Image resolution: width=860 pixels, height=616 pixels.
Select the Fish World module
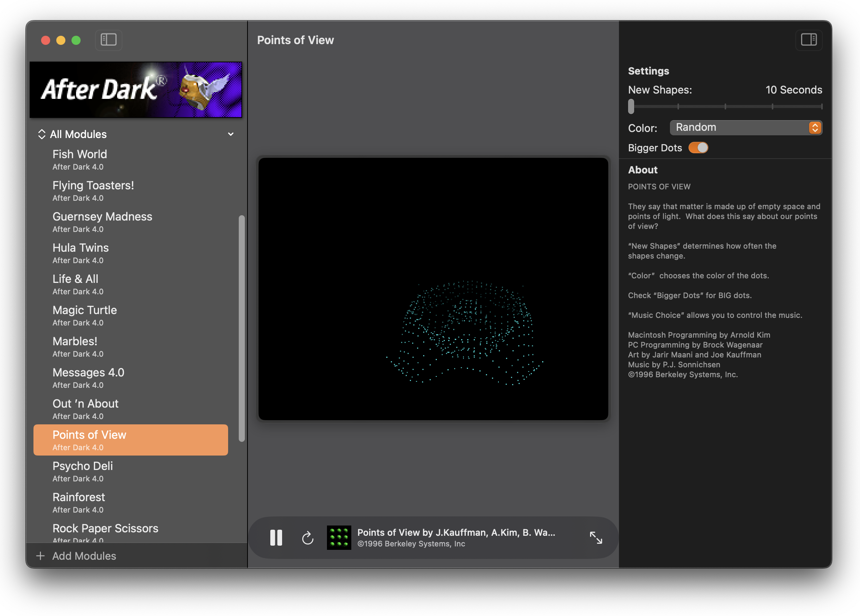(131, 159)
